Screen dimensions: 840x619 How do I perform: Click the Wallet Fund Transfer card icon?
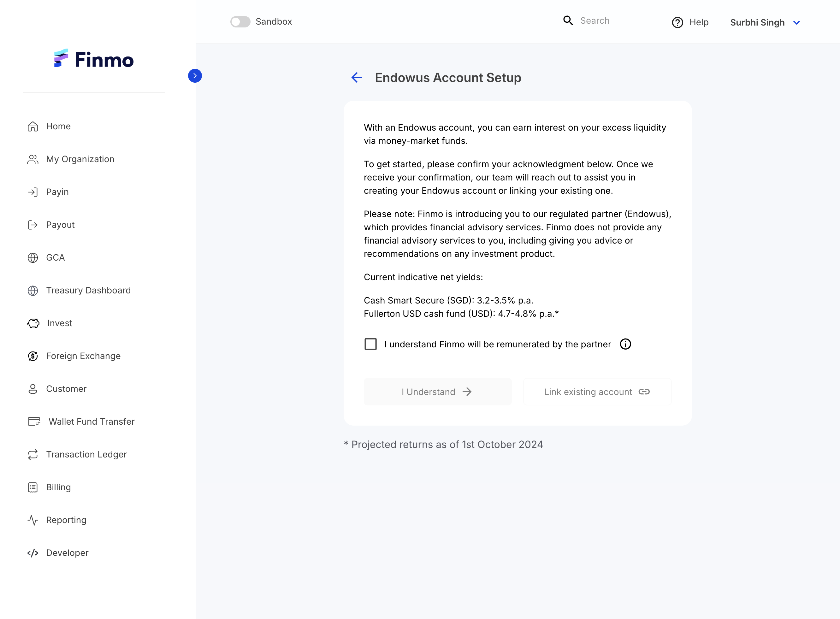point(34,422)
